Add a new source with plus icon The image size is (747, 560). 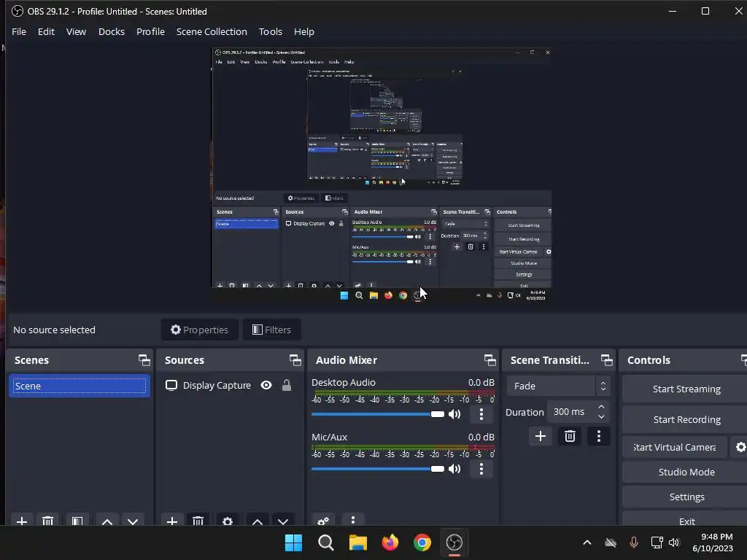[172, 521]
